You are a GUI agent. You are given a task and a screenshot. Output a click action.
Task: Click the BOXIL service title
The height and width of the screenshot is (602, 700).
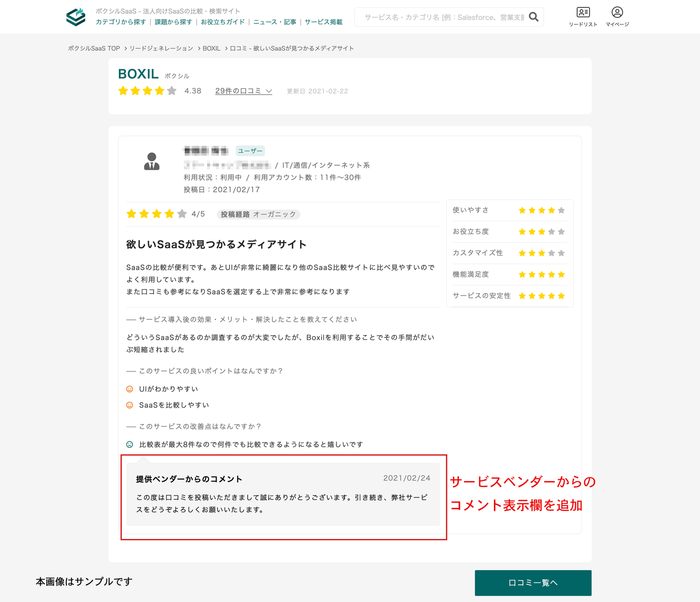pyautogui.click(x=138, y=74)
